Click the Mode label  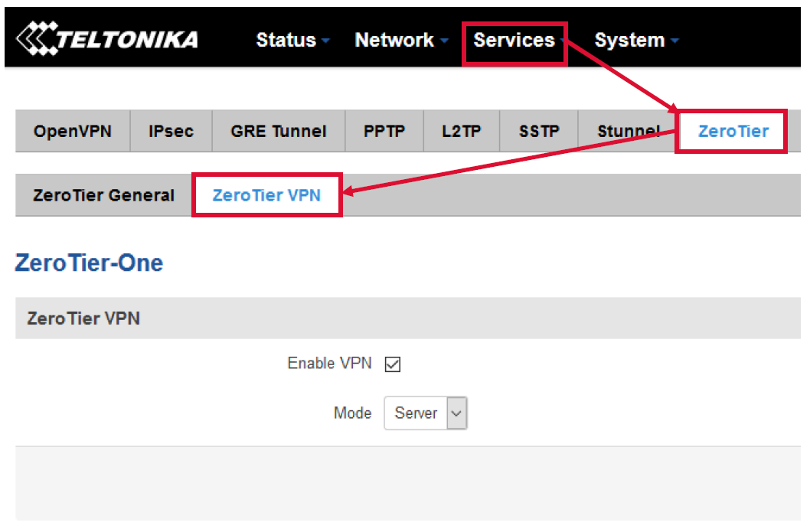[x=352, y=413]
